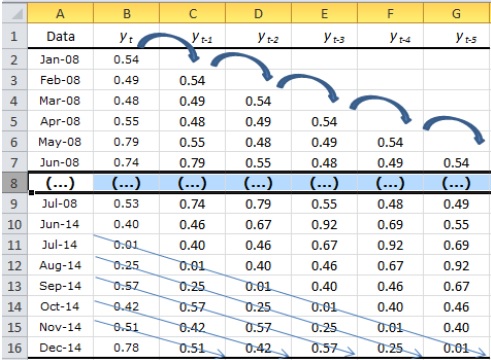Select cell C3 with value 0.54
The height and width of the screenshot is (360, 491).
coord(192,80)
